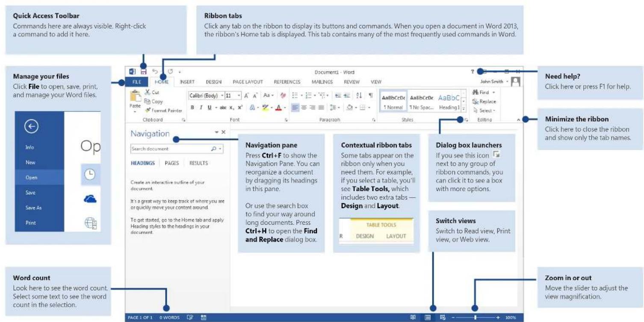This screenshot has height=322, width=644.
Task: Expand the Paste dropdown arrow
Action: (135, 111)
